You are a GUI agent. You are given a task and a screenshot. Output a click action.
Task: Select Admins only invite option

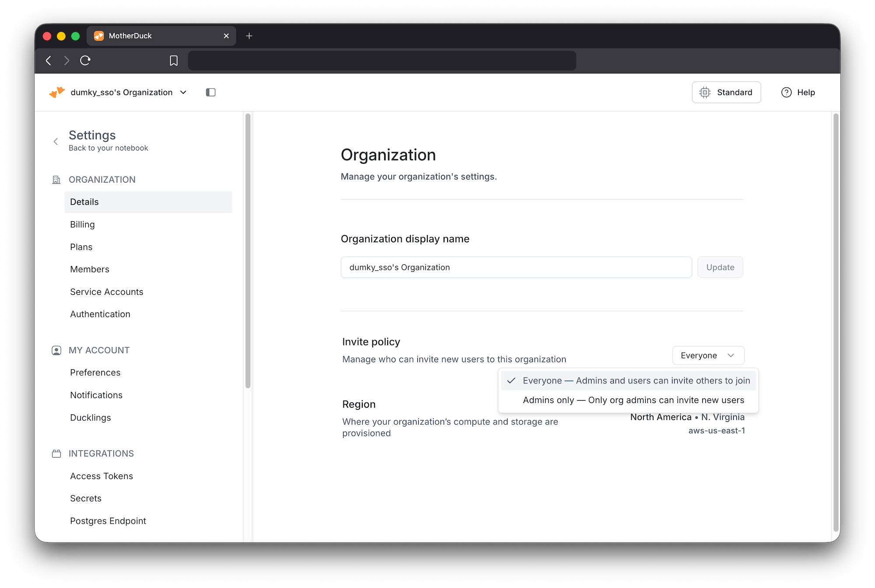click(x=628, y=400)
